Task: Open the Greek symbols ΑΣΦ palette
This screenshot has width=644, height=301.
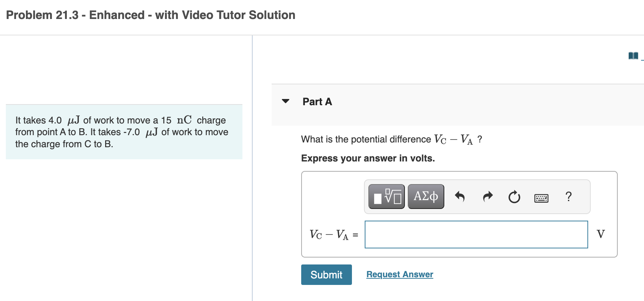Action: tap(426, 197)
